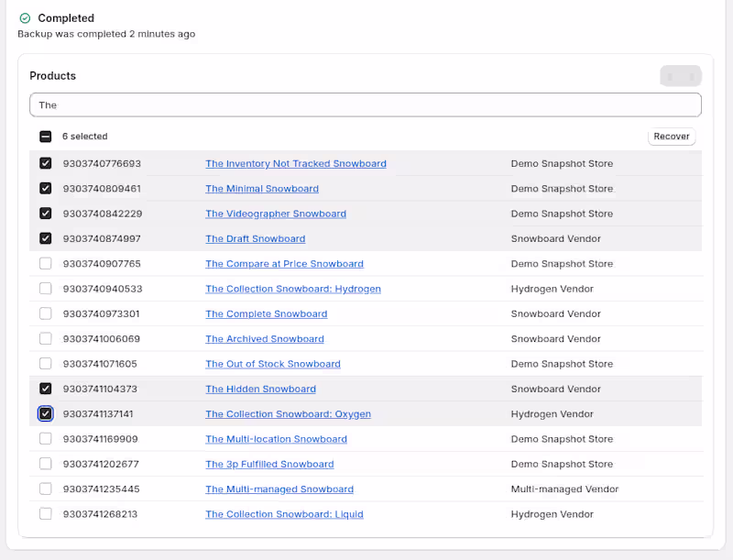Open The Archived Snowboard product link
Screen dimensions: 733x560
tap(264, 338)
